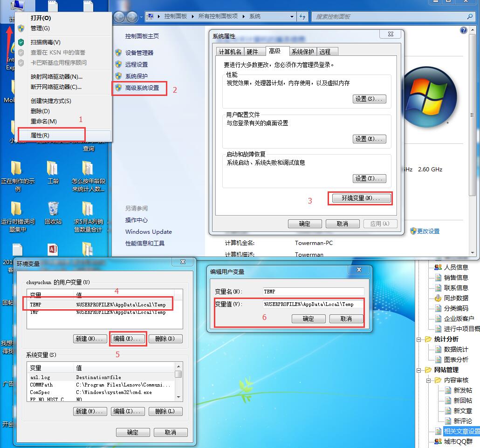The width and height of the screenshot is (480, 448).
Task: Click 新建(W)... for system variables
Action: click(x=90, y=411)
